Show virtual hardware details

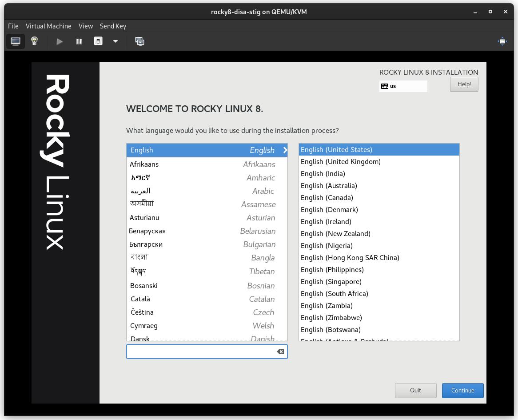[34, 41]
